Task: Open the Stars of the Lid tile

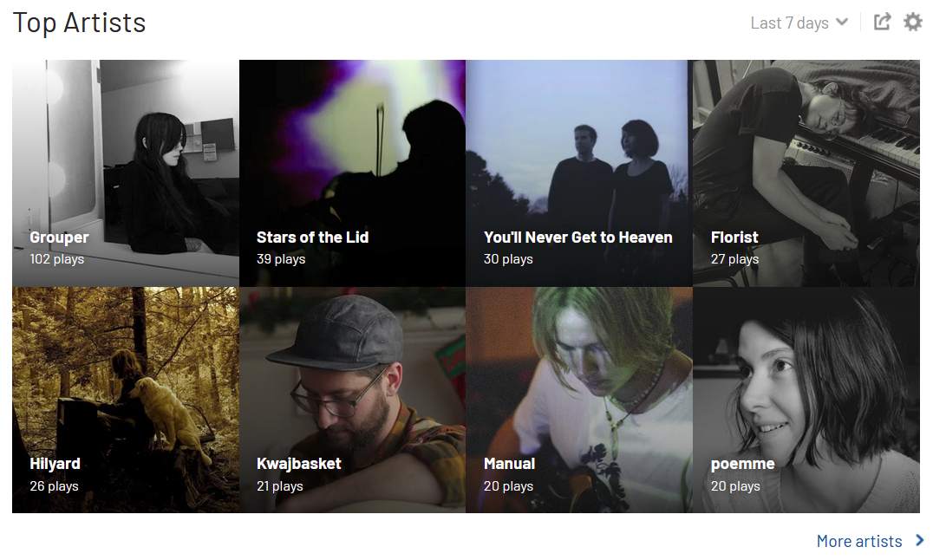Action: [352, 173]
